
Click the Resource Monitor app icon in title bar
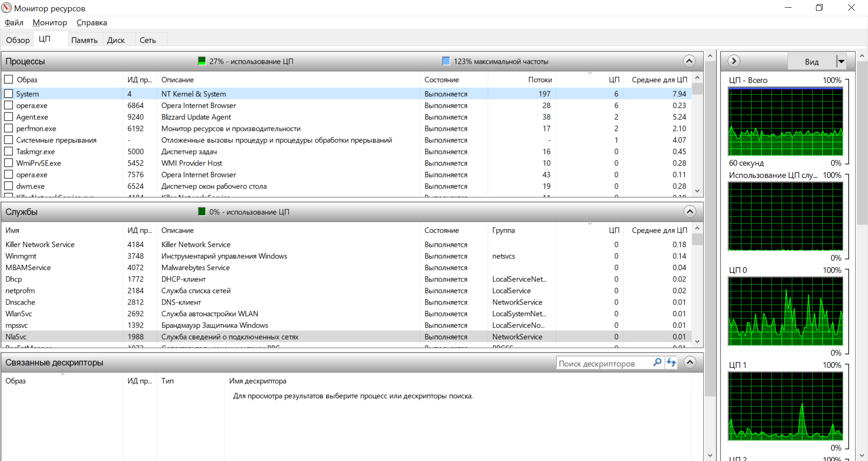click(6, 8)
